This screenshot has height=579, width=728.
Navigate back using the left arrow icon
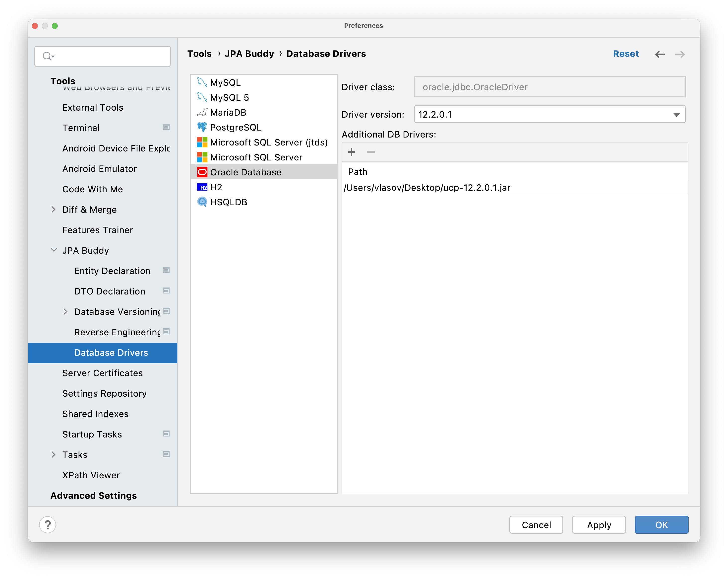pos(660,54)
